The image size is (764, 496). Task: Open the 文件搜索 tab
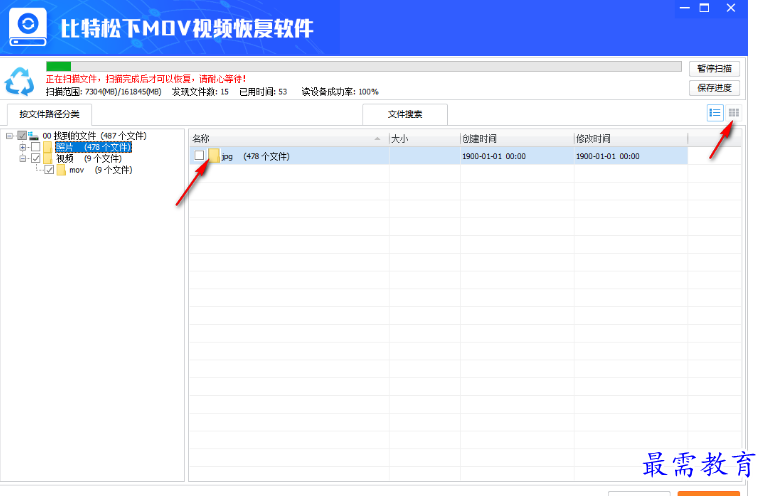(405, 114)
